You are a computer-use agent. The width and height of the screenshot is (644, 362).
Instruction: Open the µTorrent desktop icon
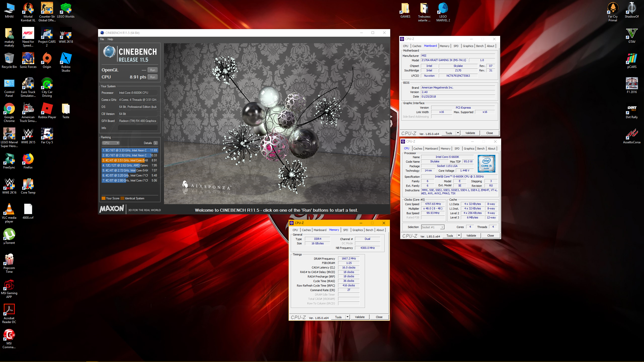[9, 236]
